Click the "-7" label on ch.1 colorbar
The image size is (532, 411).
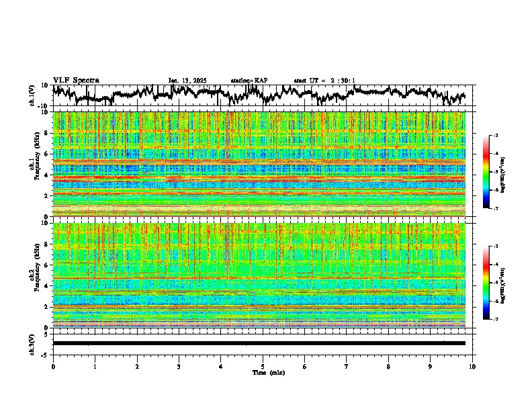point(495,208)
